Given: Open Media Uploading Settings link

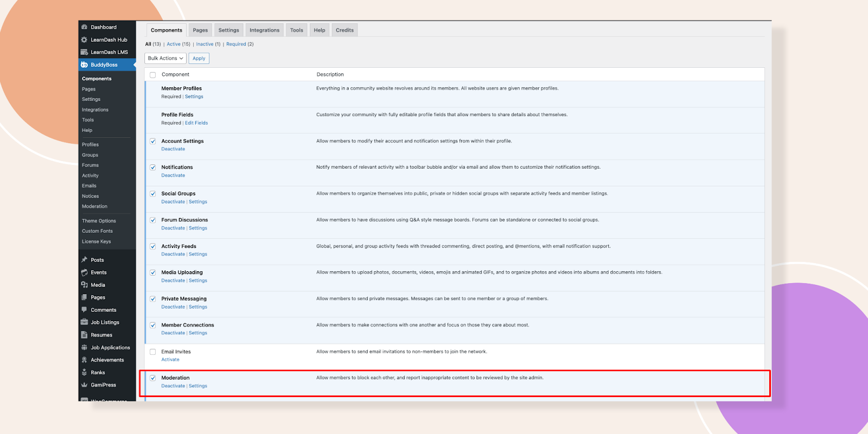Looking at the screenshot, I should coord(198,281).
